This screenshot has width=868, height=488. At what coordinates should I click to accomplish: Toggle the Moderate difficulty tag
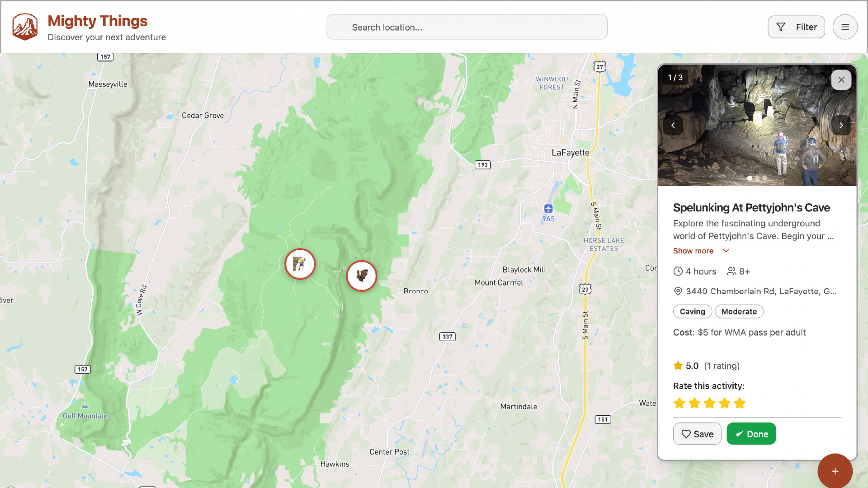pos(739,311)
